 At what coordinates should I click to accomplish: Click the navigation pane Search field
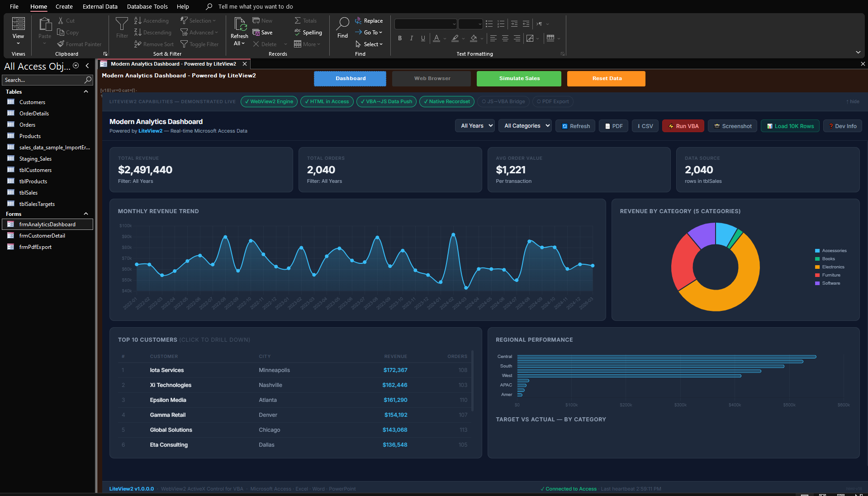pyautogui.click(x=43, y=80)
